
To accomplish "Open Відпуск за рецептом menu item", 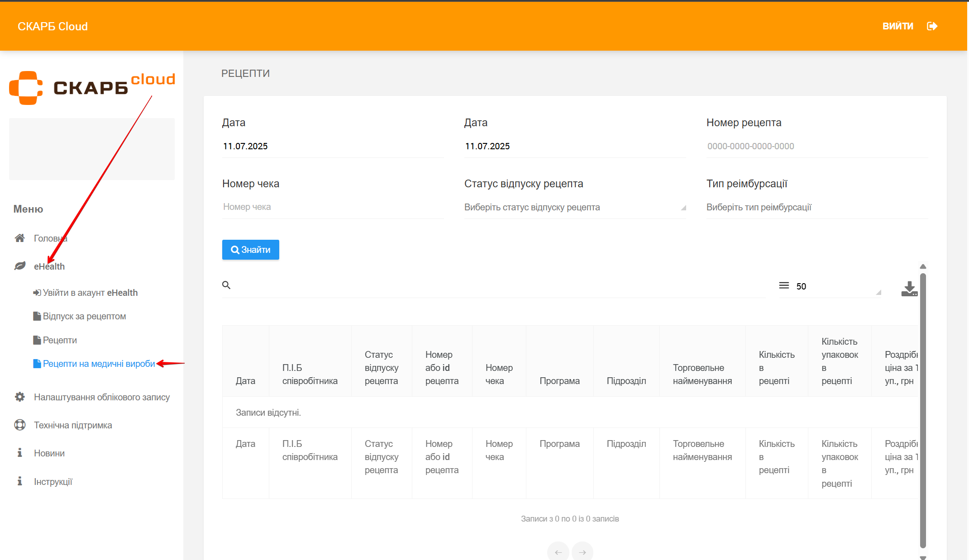I will 84,316.
